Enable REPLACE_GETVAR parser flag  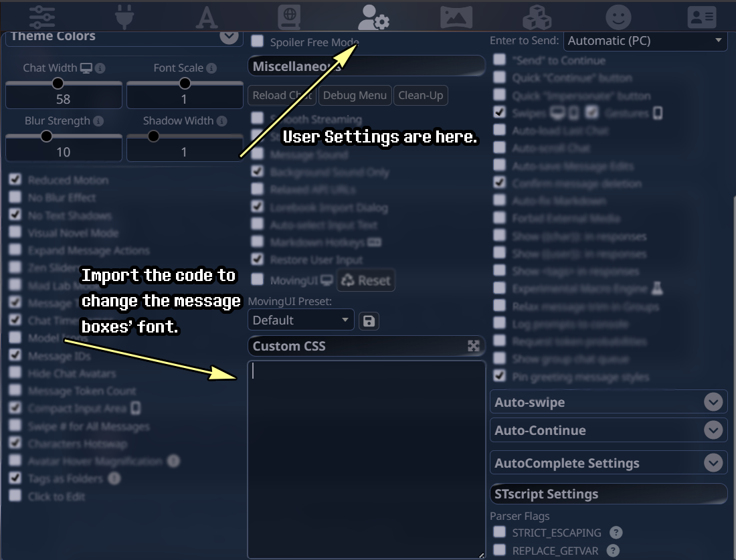click(499, 550)
